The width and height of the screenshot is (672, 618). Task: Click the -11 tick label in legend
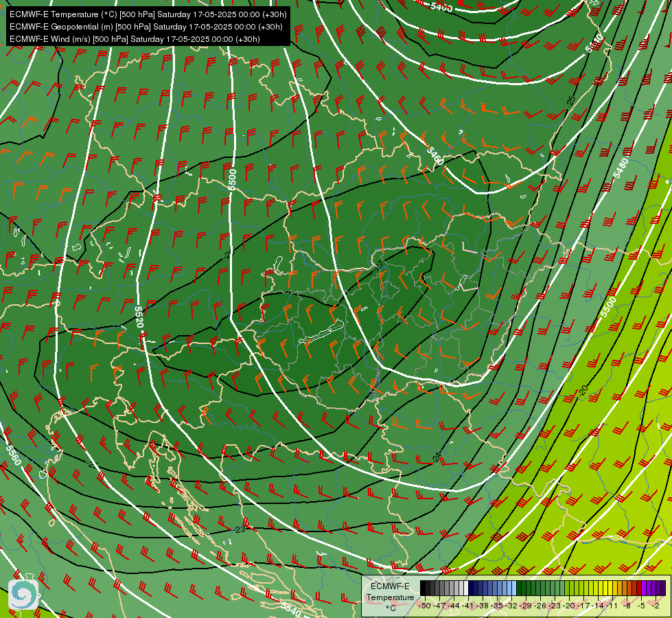coord(612,606)
